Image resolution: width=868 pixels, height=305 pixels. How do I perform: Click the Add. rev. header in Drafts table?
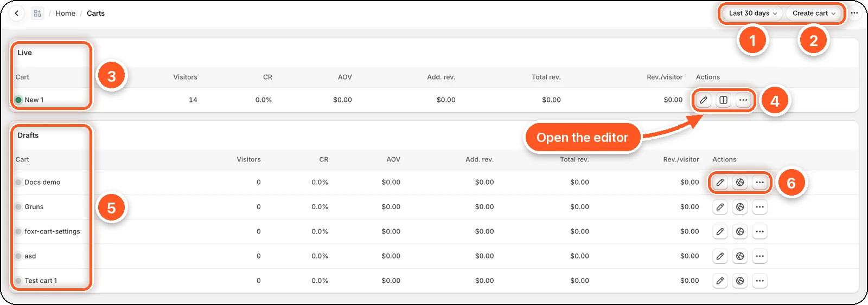480,159
